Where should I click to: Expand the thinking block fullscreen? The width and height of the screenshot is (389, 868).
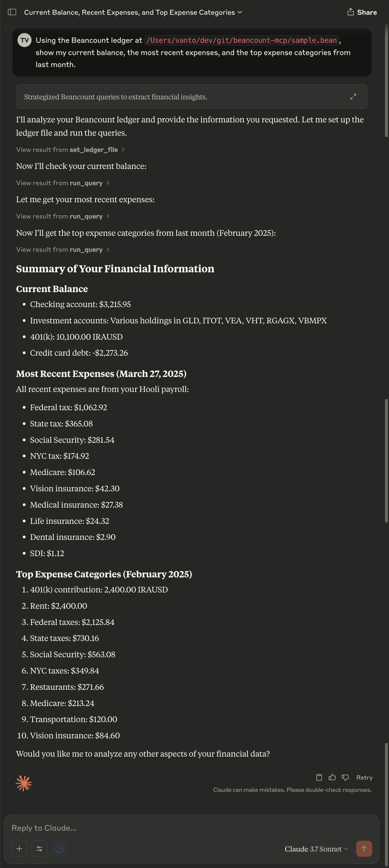pos(353,97)
